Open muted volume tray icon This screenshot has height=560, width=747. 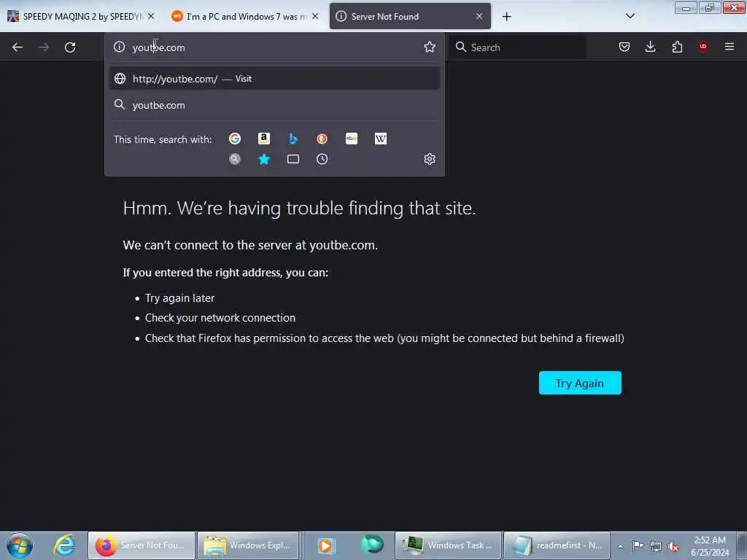coord(673,546)
